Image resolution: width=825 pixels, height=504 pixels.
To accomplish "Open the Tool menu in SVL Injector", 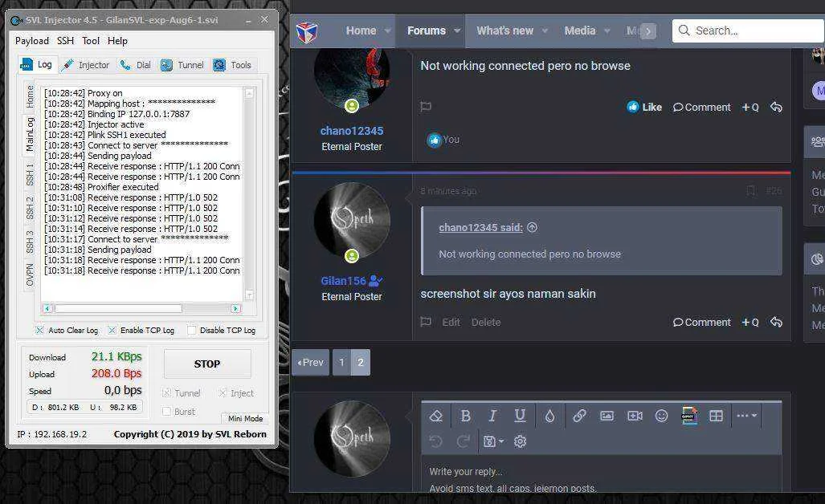I will click(x=91, y=40).
